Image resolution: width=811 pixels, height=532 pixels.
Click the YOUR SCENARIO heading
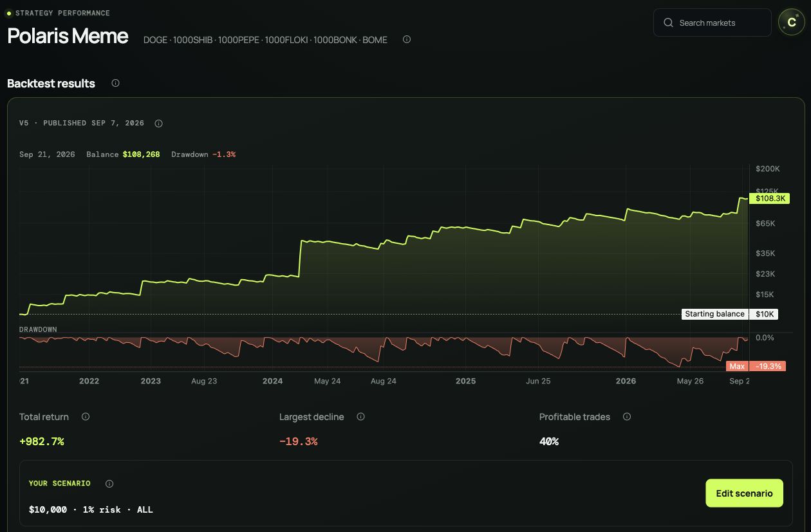click(x=60, y=483)
